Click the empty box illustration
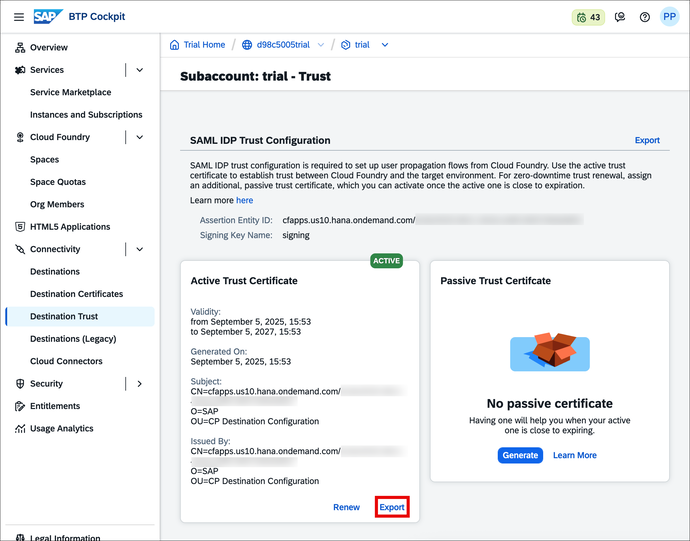690x541 pixels. tap(550, 351)
